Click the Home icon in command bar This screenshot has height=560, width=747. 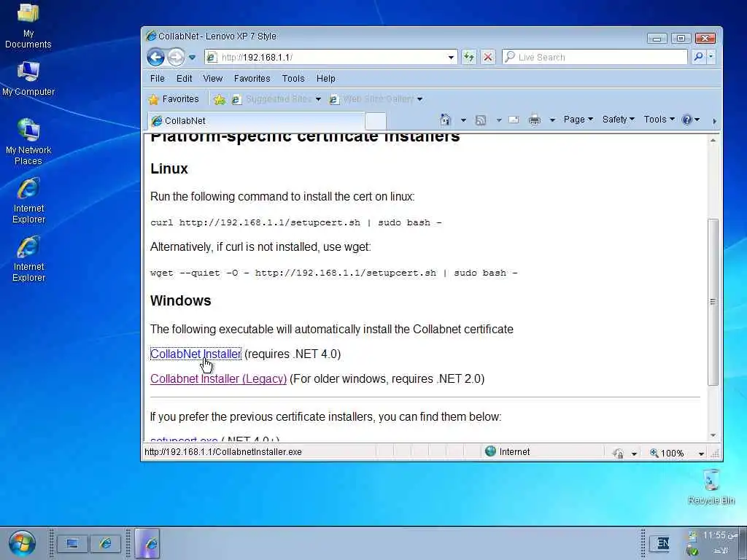click(445, 120)
